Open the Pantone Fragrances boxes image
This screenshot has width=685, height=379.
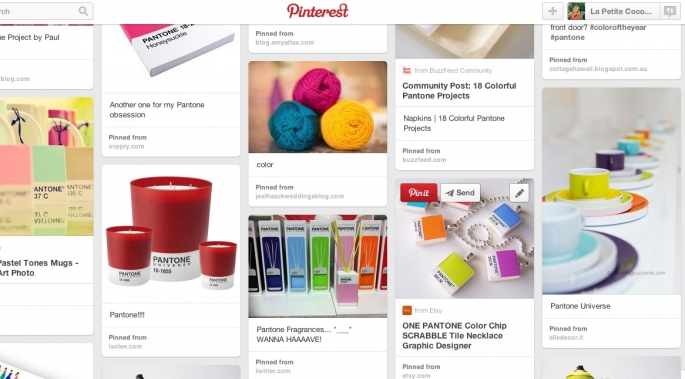pyautogui.click(x=318, y=266)
